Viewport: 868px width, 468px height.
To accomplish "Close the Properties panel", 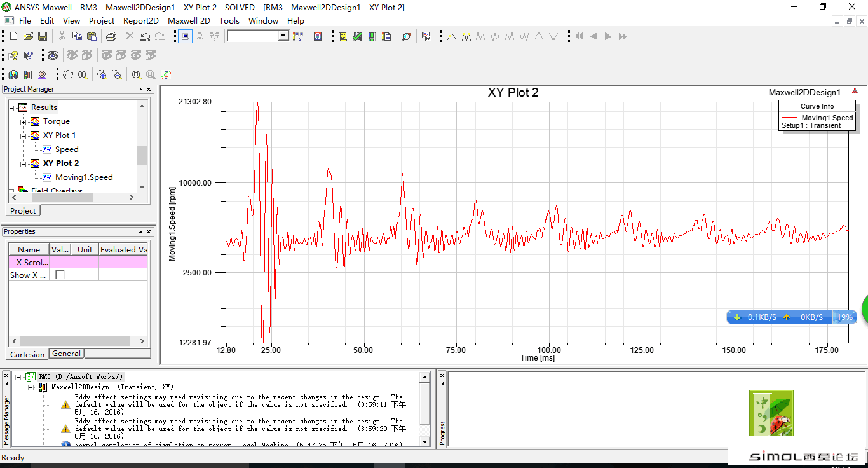I will (149, 232).
